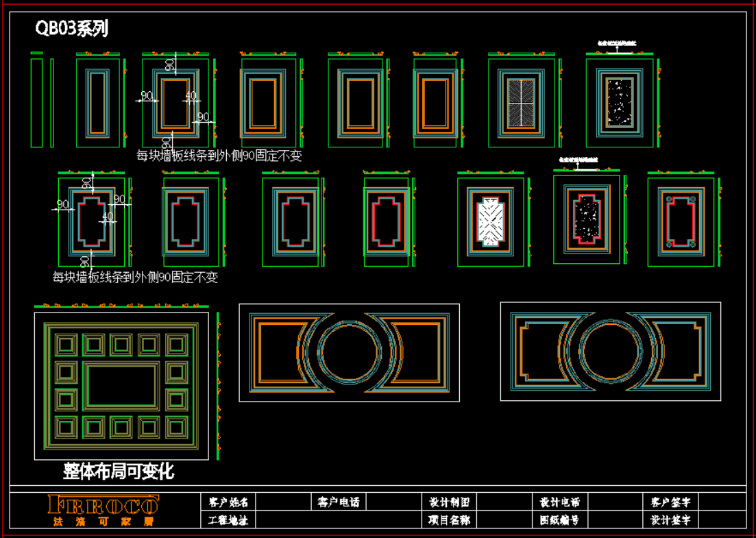Image resolution: width=756 pixels, height=538 pixels.
Task: Select the narrow tall strip at top-left
Action: click(36, 102)
